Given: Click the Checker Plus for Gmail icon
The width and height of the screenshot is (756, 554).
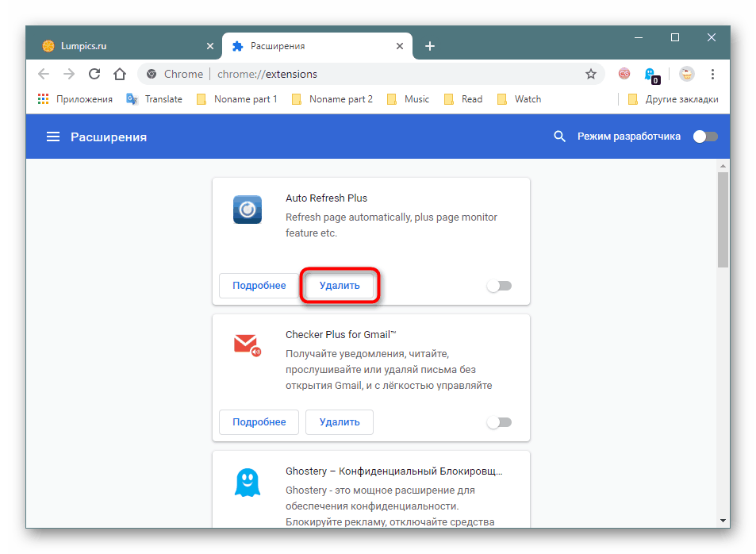Looking at the screenshot, I should click(x=248, y=344).
